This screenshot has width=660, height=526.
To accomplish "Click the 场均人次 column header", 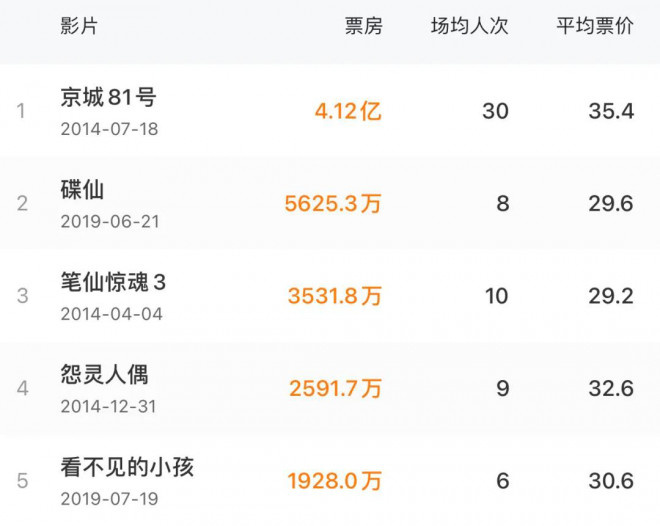I will 470,26.
